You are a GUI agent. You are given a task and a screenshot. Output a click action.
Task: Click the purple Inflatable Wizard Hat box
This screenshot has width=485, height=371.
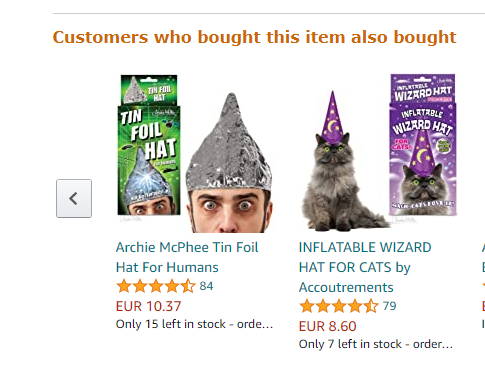pos(423,145)
